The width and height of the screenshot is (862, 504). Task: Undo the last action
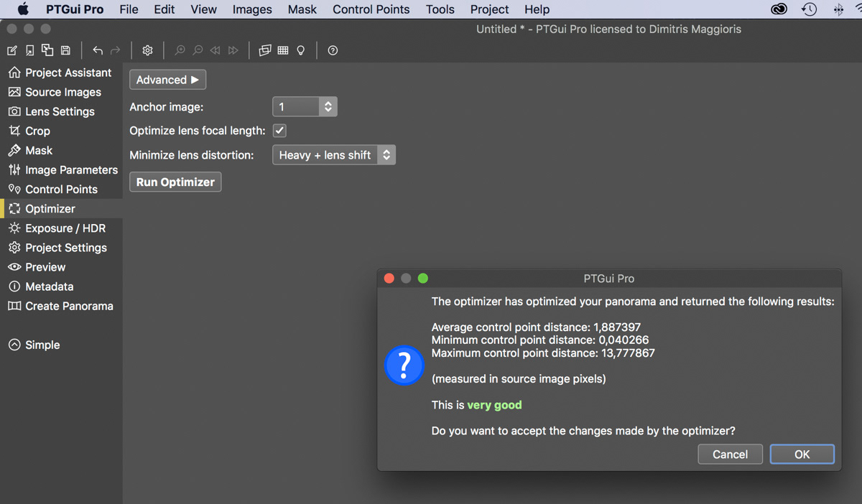click(x=98, y=50)
